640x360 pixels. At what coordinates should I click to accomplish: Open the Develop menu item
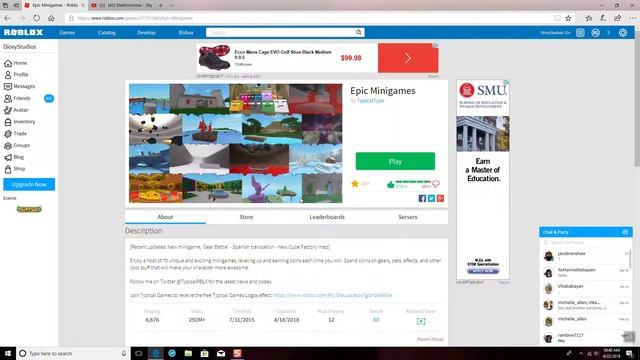pos(146,33)
